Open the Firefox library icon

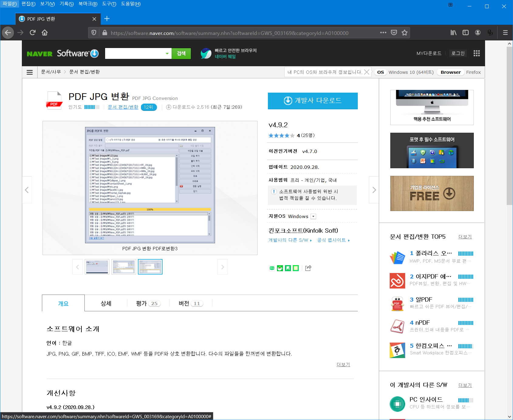453,32
